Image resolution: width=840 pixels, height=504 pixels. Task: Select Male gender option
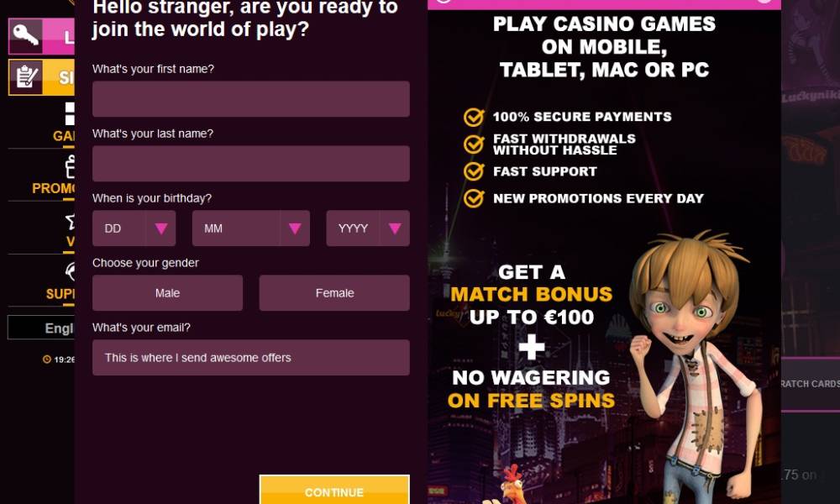click(x=167, y=293)
